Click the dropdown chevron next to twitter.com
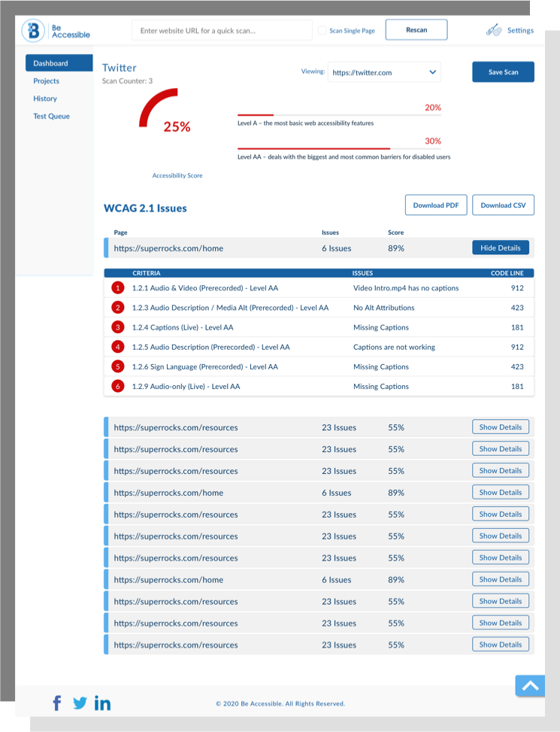This screenshot has width=560, height=732. (433, 72)
